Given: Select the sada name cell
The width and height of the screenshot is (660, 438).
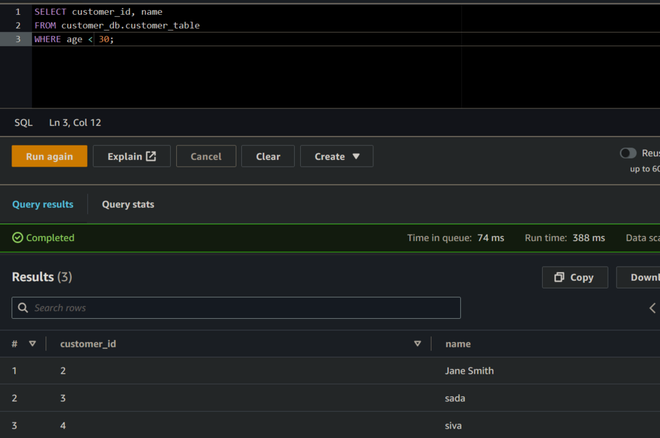Looking at the screenshot, I should (455, 398).
